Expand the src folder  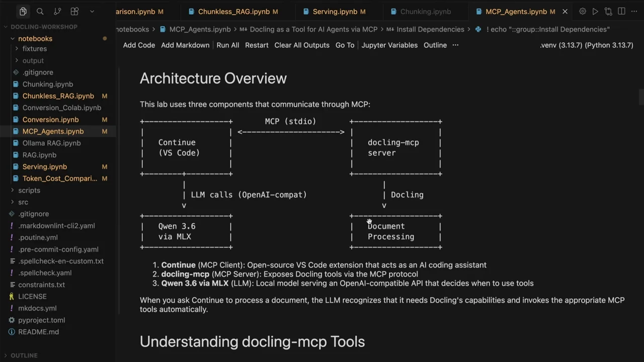[x=23, y=202]
